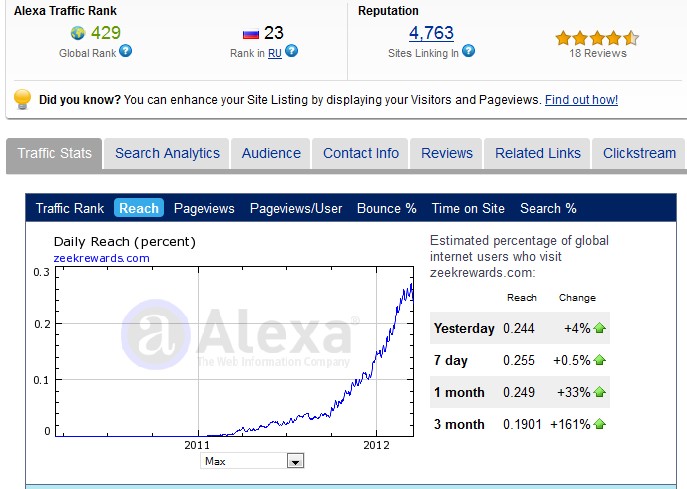This screenshot has width=687, height=489.
Task: Click the Daily Reach chart area
Action: (234, 351)
